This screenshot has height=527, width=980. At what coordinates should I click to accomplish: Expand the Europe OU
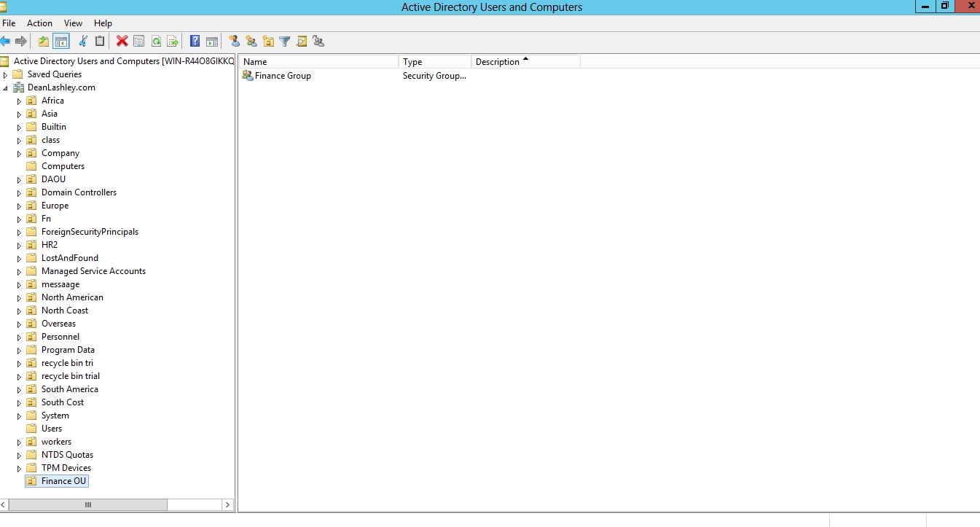[x=20, y=206]
